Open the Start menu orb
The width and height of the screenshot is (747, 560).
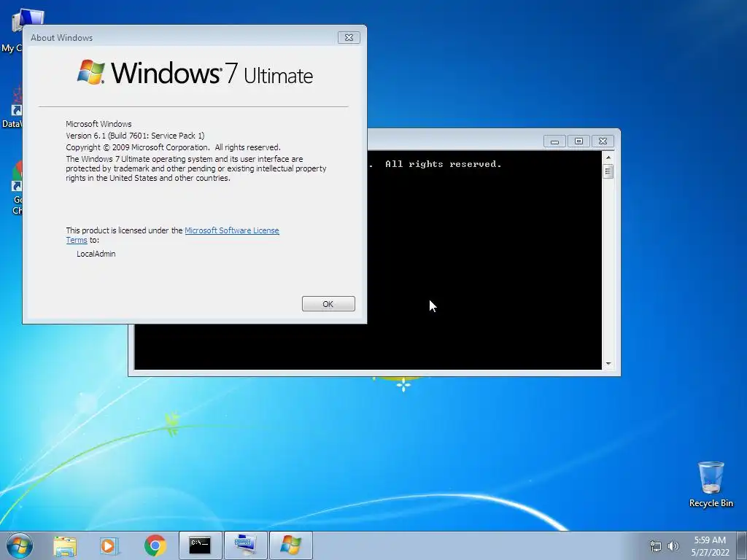[20, 545]
